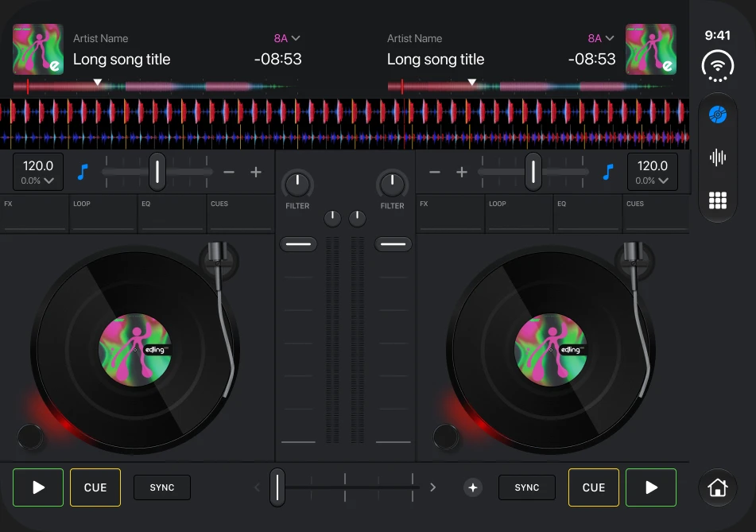756x532 pixels.
Task: Click the sparkle automix button
Action: point(473,487)
